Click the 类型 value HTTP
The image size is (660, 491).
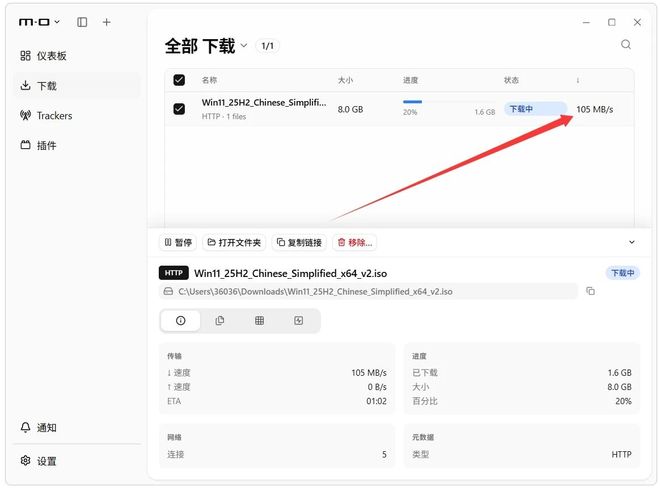coord(621,454)
